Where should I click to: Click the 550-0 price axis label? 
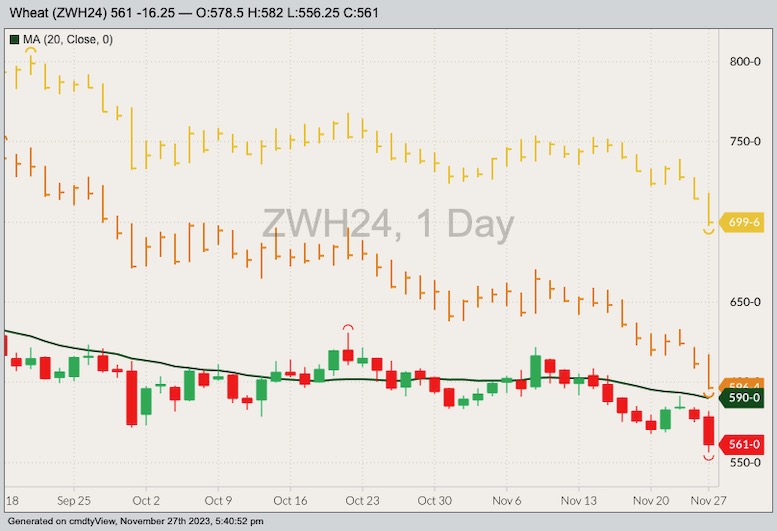coord(745,463)
